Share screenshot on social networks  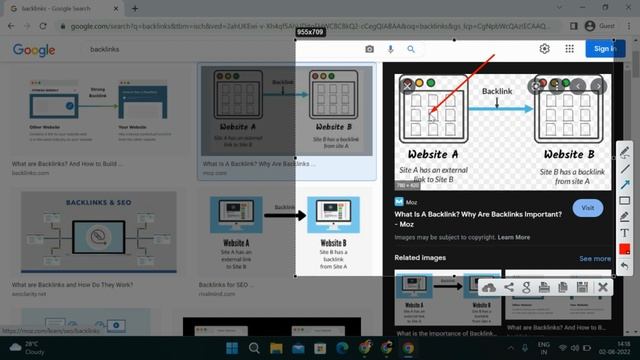(x=509, y=287)
